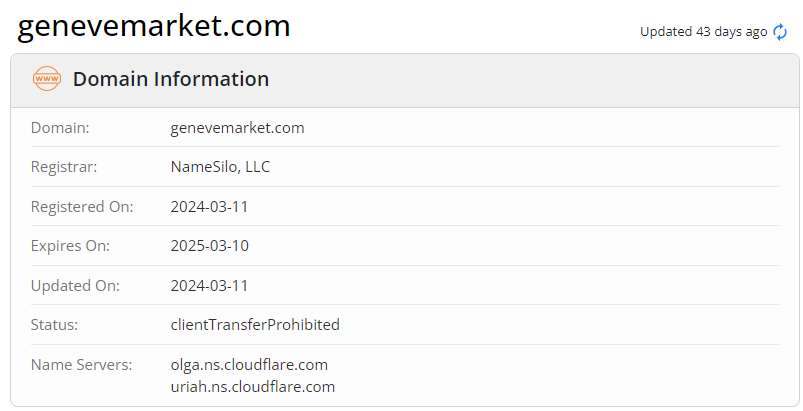
Task: Click the refresh WHOIS update icon
Action: point(781,32)
